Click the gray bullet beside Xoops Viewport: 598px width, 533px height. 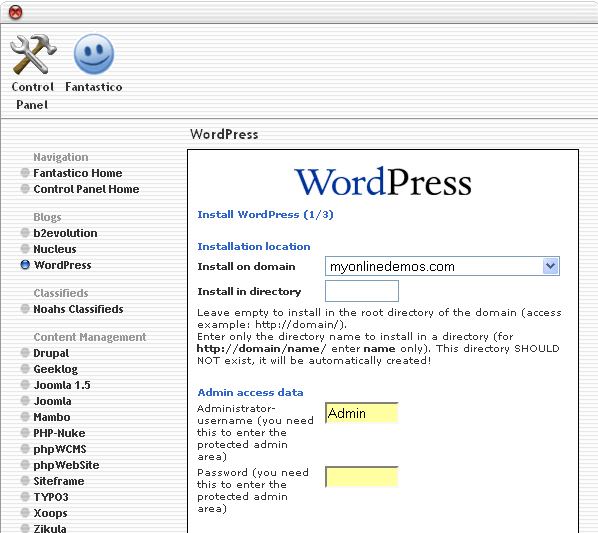[25, 513]
